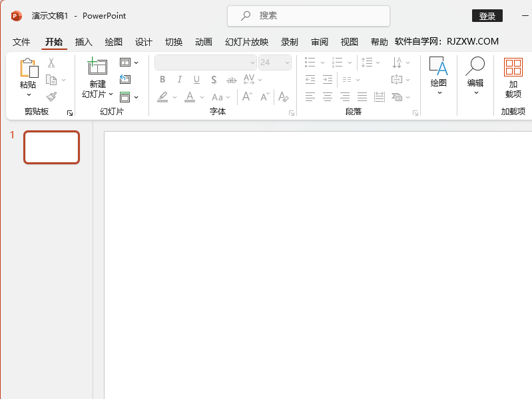The width and height of the screenshot is (532, 399).
Task: Click the font color A button
Action: (190, 97)
